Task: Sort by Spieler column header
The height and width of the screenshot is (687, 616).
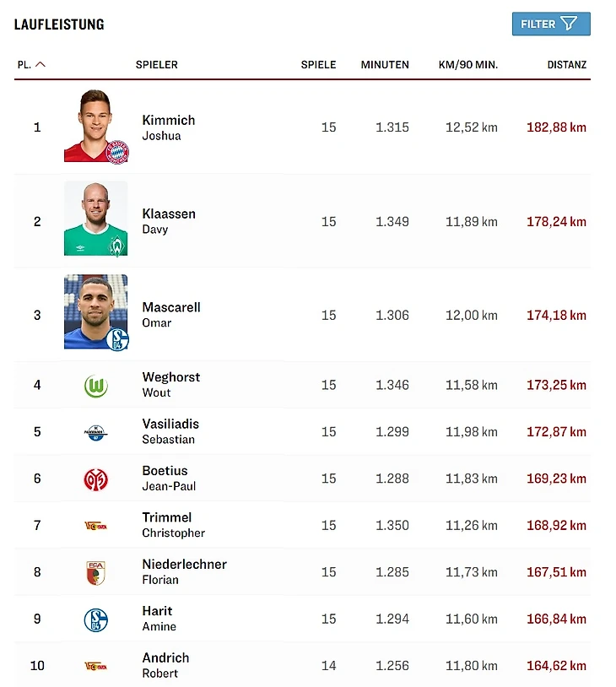Action: click(156, 65)
